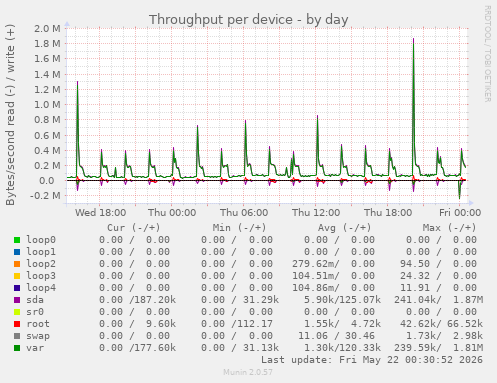Click the var dark green legend swatch
The height and width of the screenshot is (383, 497).
click(x=17, y=348)
